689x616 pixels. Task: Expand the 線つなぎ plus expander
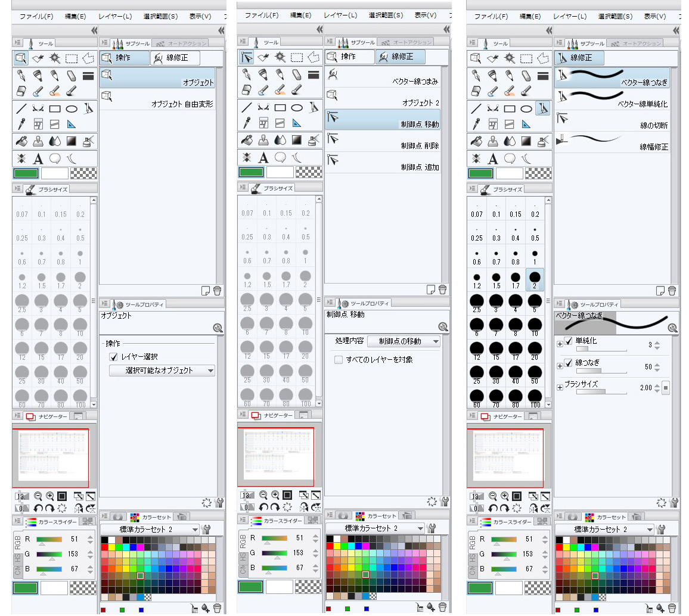tap(560, 366)
